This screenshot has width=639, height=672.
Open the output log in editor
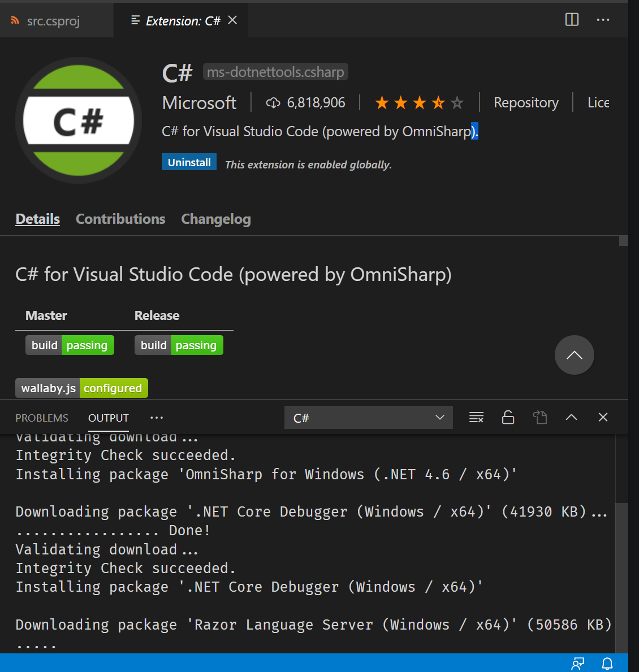click(539, 418)
